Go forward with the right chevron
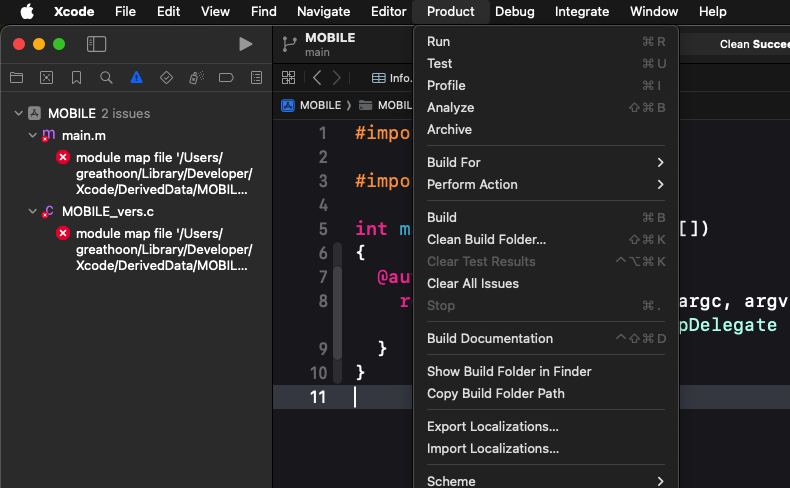 tap(337, 78)
